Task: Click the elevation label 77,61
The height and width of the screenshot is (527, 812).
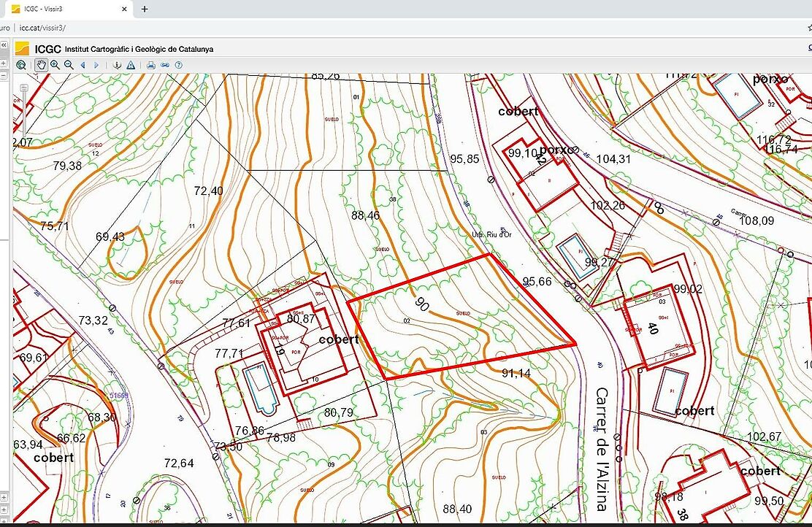Action: pos(236,323)
